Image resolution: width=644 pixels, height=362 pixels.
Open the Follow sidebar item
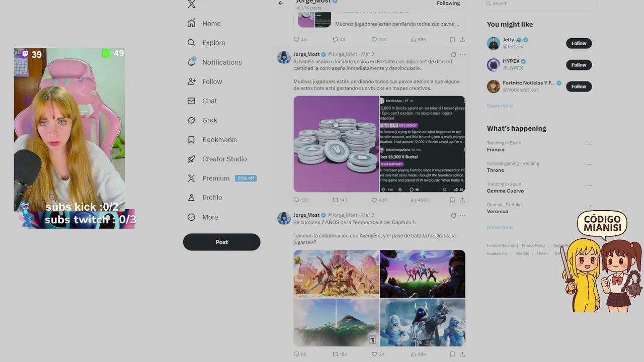click(205, 81)
